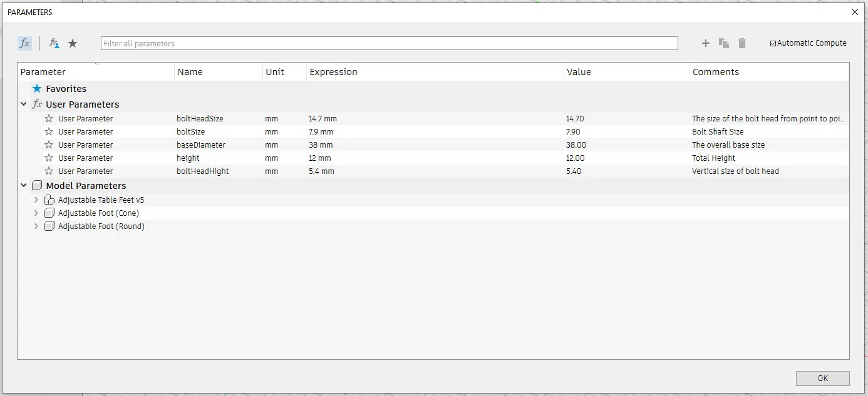Click the Favorites blue star icon
The image size is (868, 396).
pyautogui.click(x=37, y=89)
